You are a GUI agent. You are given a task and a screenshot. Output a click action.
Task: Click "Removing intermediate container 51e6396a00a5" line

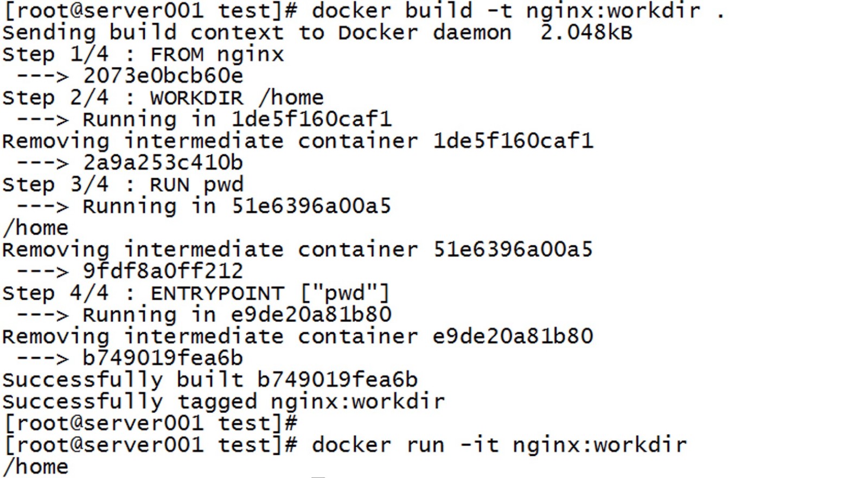(x=297, y=250)
